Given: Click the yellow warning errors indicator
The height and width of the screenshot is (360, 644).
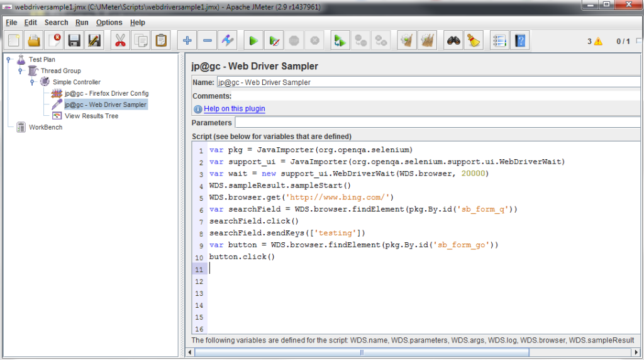Looking at the screenshot, I should coord(598,41).
